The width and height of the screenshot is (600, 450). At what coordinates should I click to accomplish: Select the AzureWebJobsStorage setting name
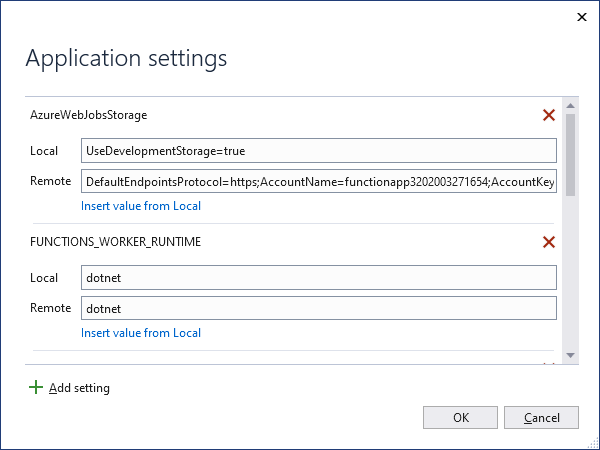coord(89,115)
